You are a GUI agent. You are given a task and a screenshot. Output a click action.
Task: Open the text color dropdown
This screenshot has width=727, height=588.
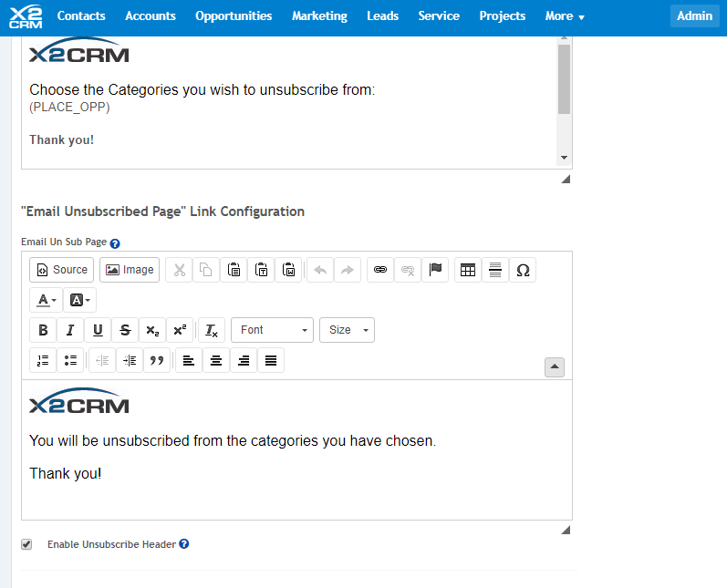(x=46, y=300)
